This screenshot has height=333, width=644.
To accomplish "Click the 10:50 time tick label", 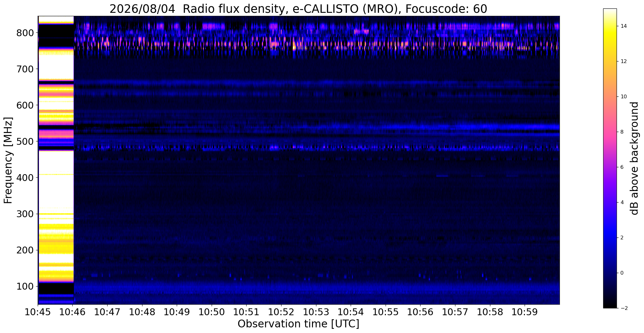I will 212,312.
